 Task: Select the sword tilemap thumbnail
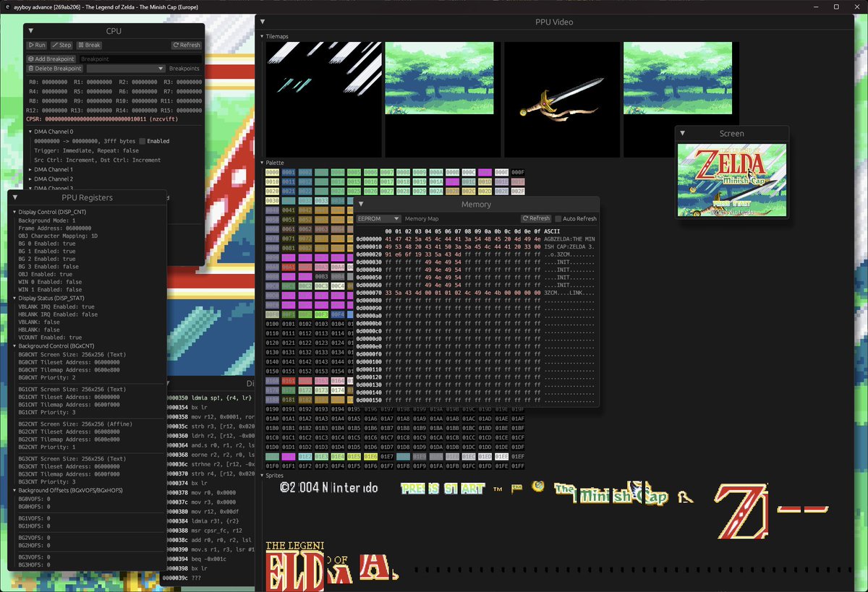coord(562,99)
